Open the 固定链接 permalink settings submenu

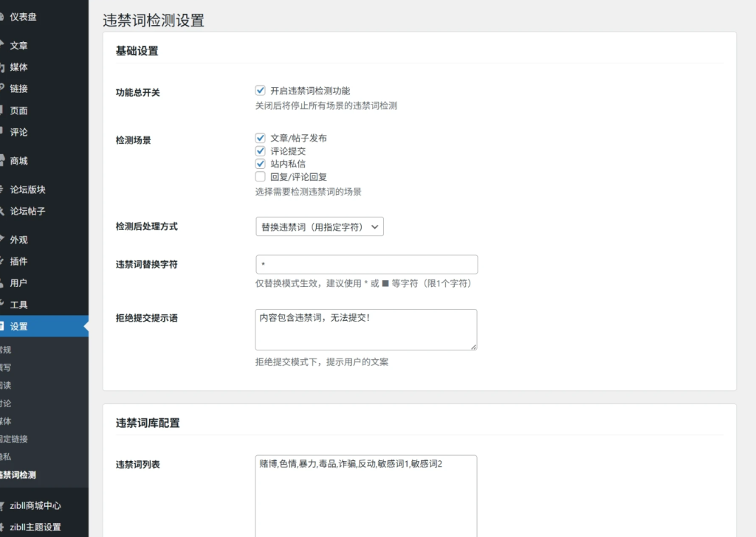[14, 439]
